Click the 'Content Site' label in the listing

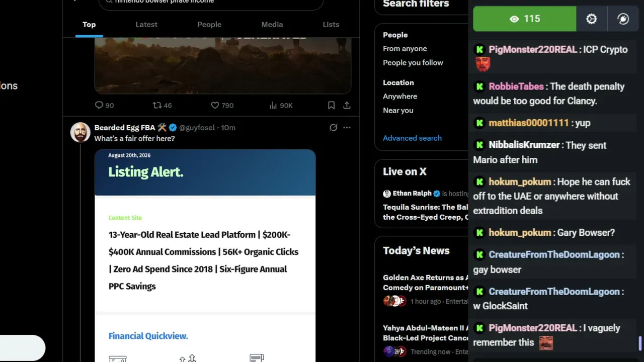pos(125,218)
